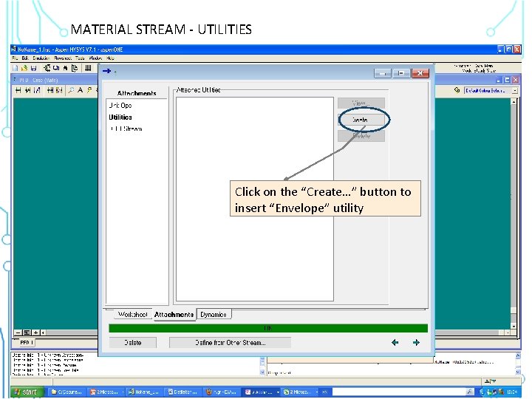Viewport: 532px width, 399px height.
Task: Select DRU Stream in Attachments list
Action: pos(126,129)
